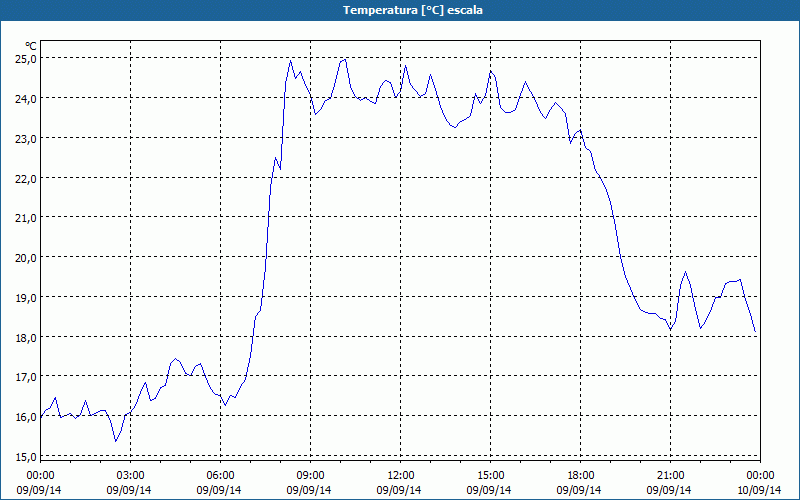Click the 24,0 temperature axis label
Screen dimensions: 800x500
pos(26,98)
